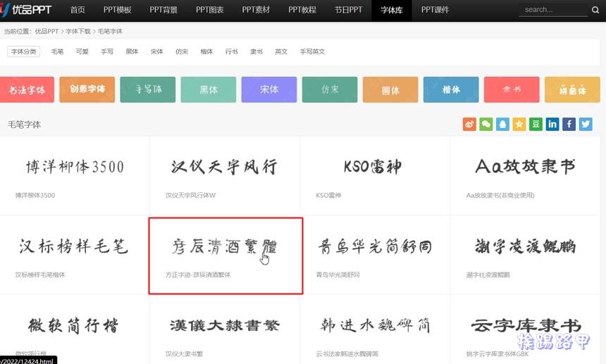Click caption 云书法家韩进水魏碑简

coord(347,354)
